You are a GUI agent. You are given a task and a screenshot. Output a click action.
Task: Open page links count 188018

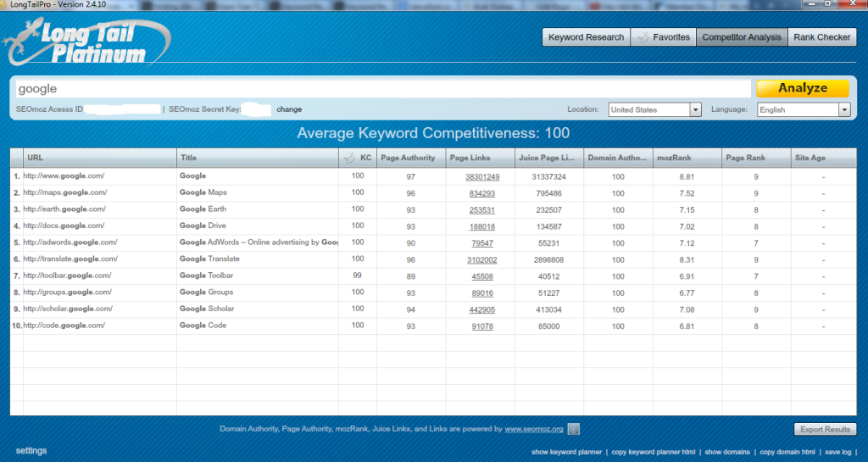point(482,227)
